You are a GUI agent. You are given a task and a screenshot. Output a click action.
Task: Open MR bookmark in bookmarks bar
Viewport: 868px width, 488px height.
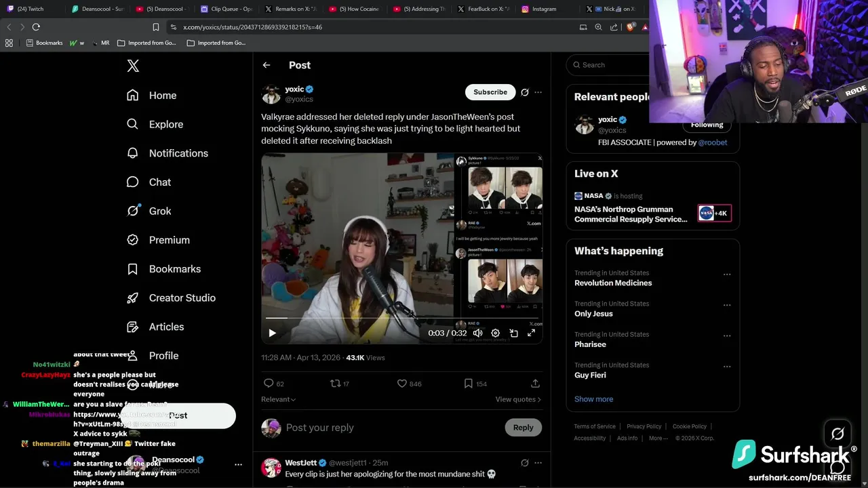pyautogui.click(x=100, y=43)
